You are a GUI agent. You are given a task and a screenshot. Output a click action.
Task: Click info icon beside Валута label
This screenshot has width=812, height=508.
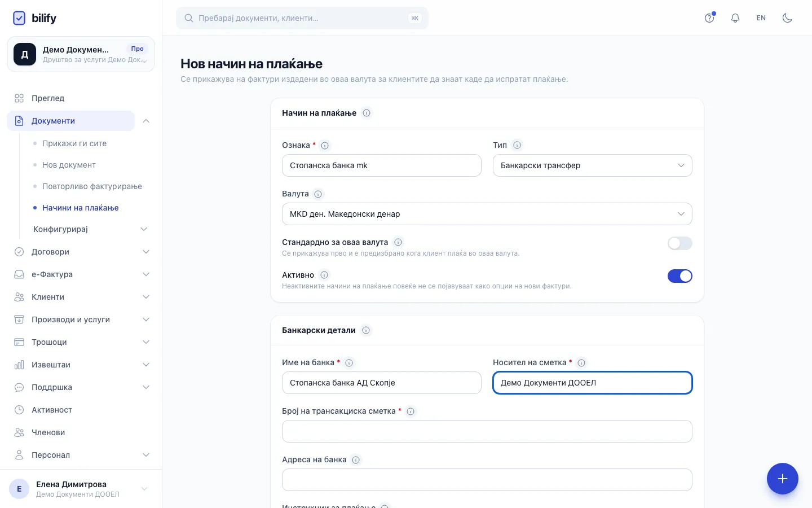pyautogui.click(x=318, y=194)
